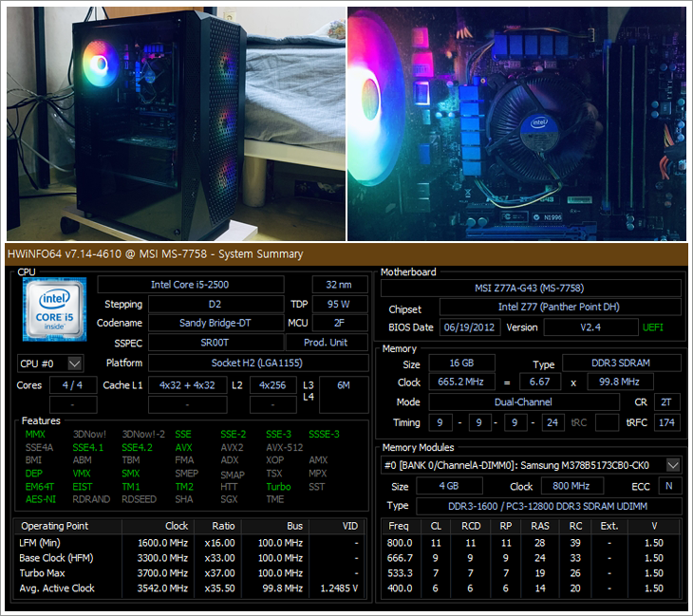Click the EM64T feature flag

pos(40,487)
